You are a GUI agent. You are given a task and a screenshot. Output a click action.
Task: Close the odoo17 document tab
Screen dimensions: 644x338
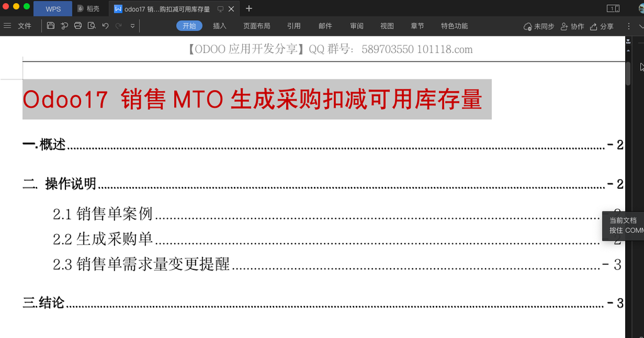pos(231,9)
